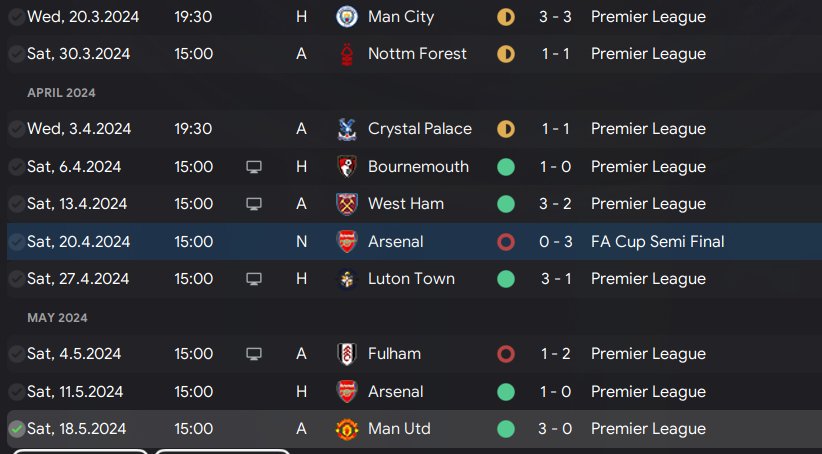Click TV broadcast icon on Bournemouth fixture

tap(254, 167)
